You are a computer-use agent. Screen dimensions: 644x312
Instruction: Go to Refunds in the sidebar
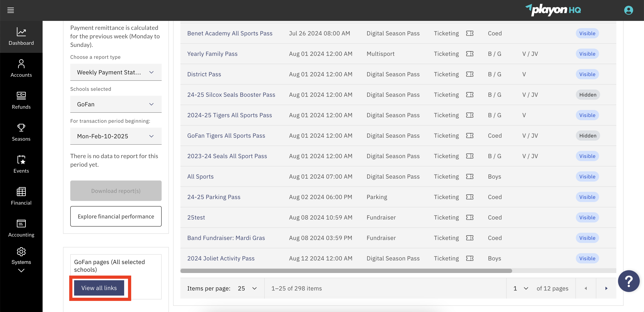21,101
